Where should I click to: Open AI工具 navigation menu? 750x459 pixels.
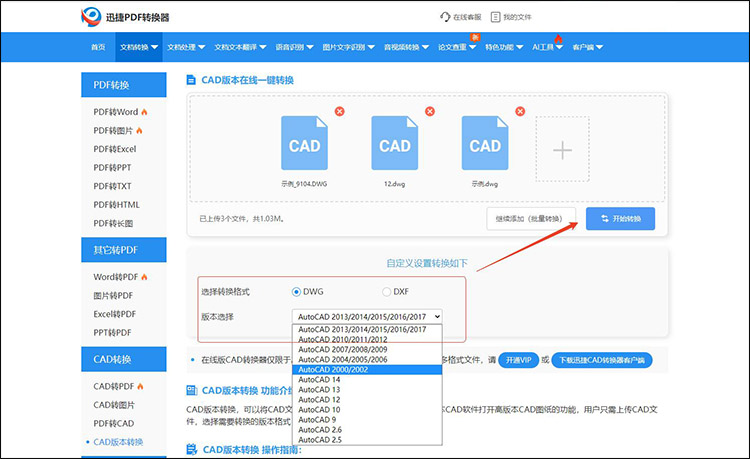(548, 47)
